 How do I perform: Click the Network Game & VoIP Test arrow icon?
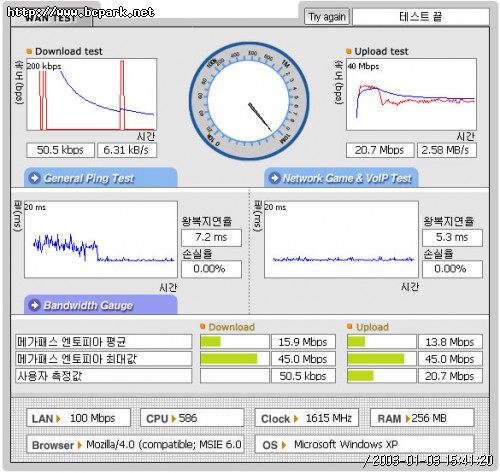[x=274, y=178]
